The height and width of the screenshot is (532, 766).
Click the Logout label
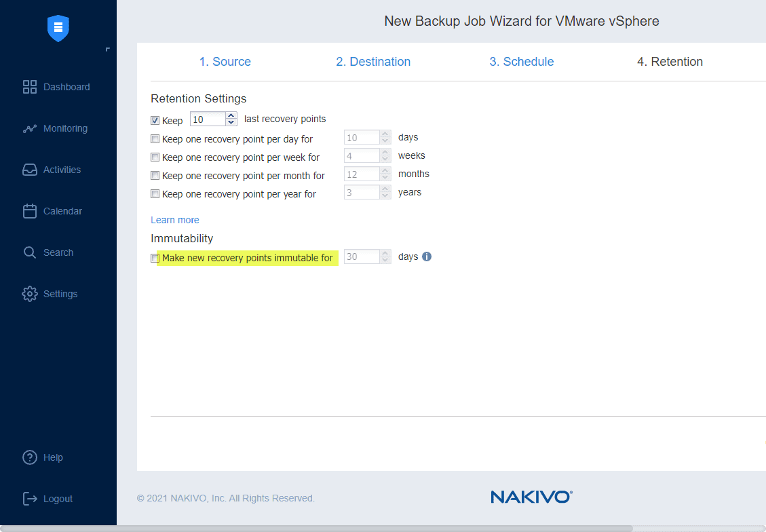pos(58,499)
